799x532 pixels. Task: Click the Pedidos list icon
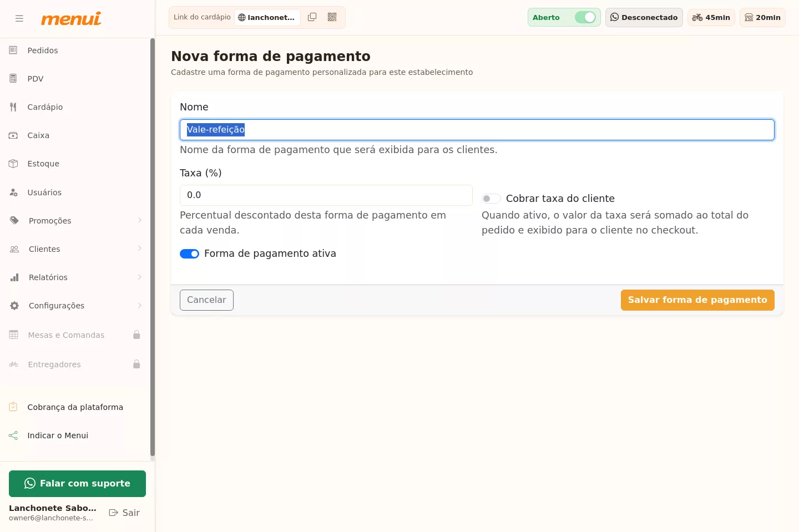coord(13,50)
